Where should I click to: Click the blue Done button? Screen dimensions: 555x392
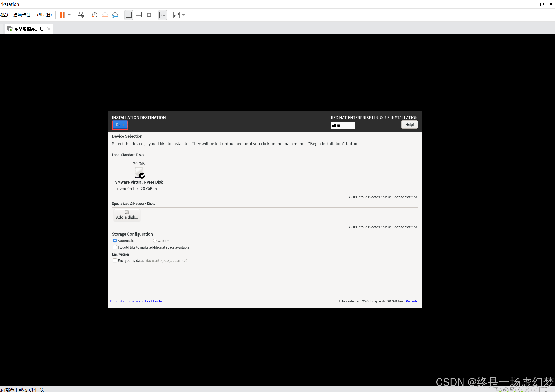[x=120, y=125]
